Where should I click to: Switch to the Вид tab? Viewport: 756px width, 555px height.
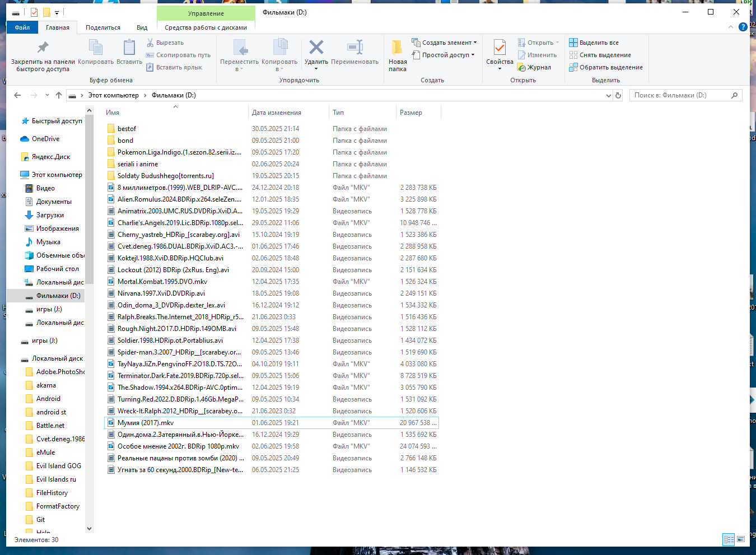142,27
